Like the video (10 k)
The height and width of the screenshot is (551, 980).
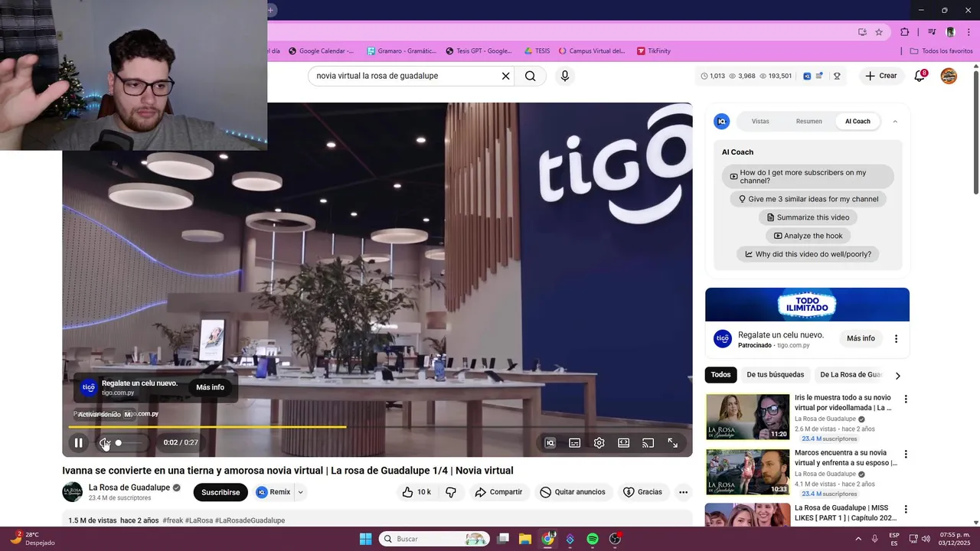(416, 492)
